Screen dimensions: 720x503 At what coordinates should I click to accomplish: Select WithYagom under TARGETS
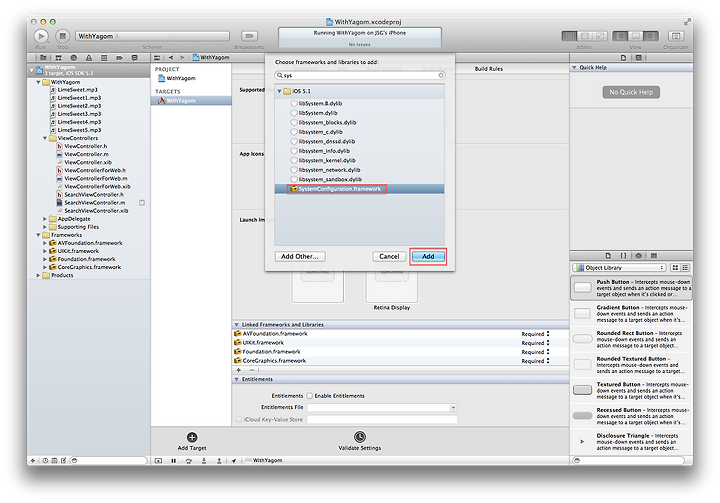click(191, 101)
